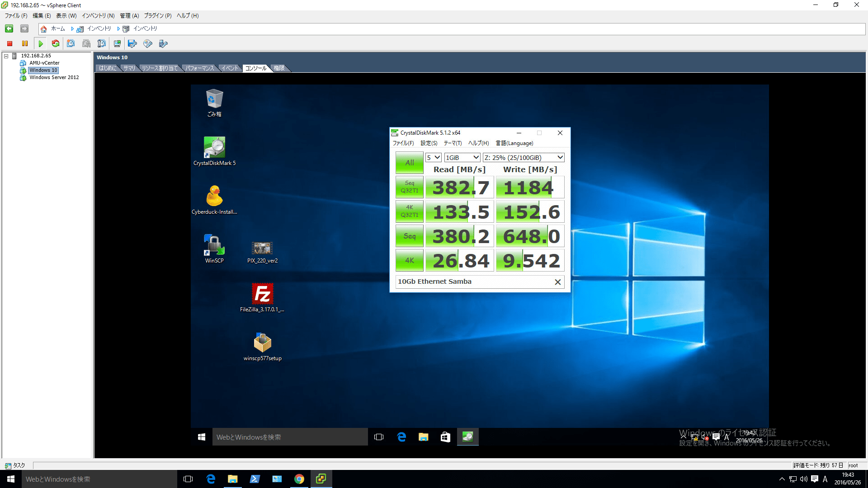Image resolution: width=868 pixels, height=488 pixels.
Task: Click the guest VM search box
Action: point(290,437)
